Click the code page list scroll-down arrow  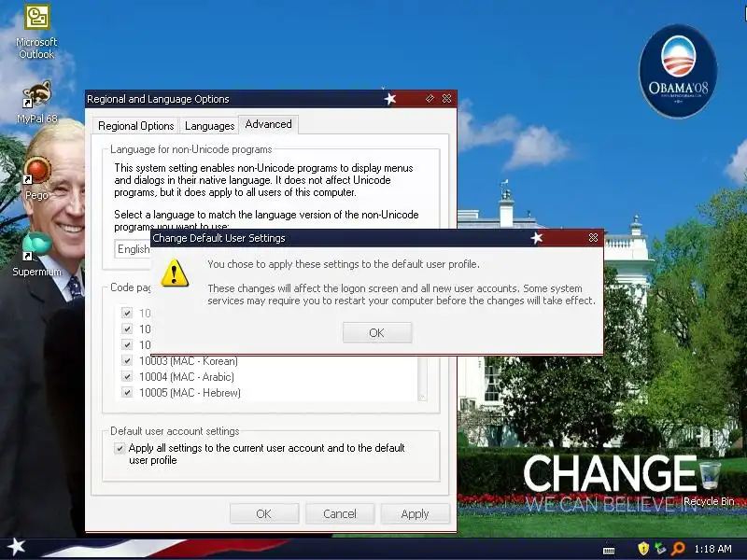point(422,396)
